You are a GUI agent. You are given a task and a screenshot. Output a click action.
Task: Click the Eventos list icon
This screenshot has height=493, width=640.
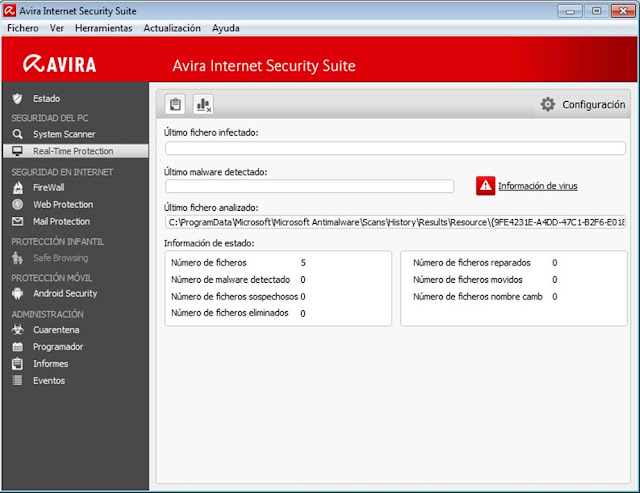18,380
